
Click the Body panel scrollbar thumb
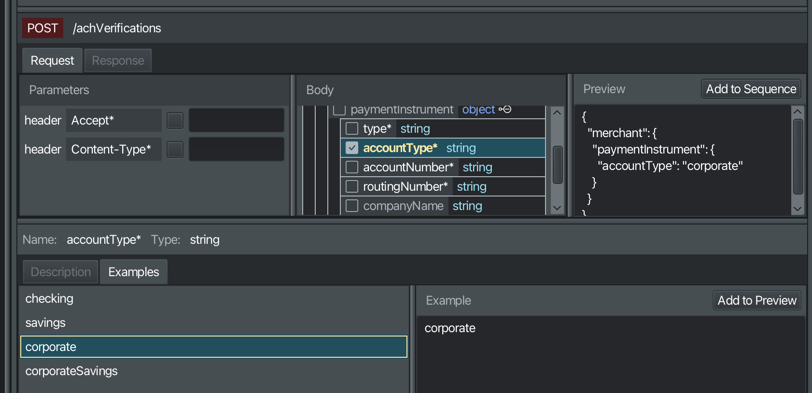tap(557, 165)
